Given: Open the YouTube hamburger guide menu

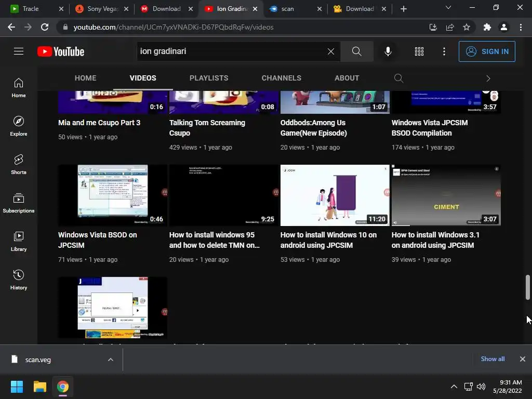Looking at the screenshot, I should coord(19,51).
